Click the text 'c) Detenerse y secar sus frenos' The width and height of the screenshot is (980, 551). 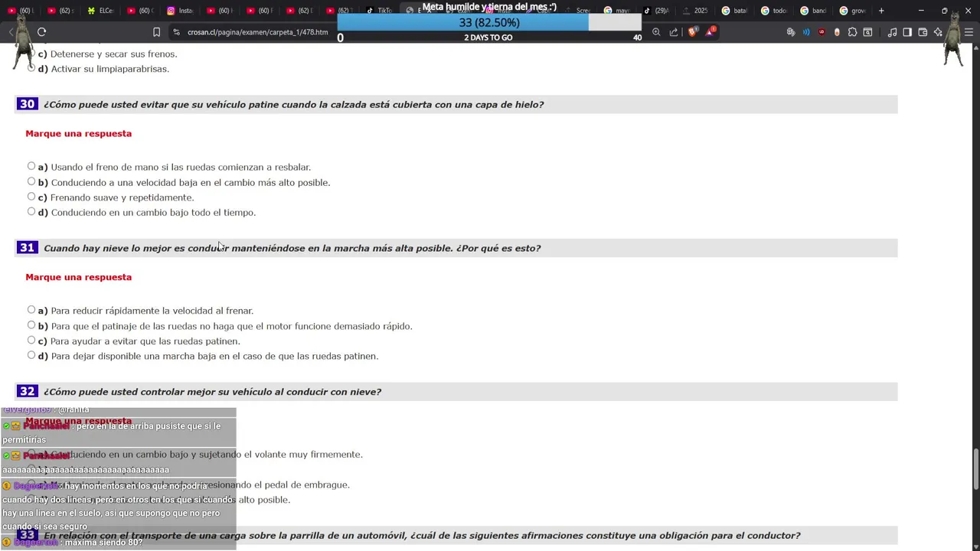(107, 54)
